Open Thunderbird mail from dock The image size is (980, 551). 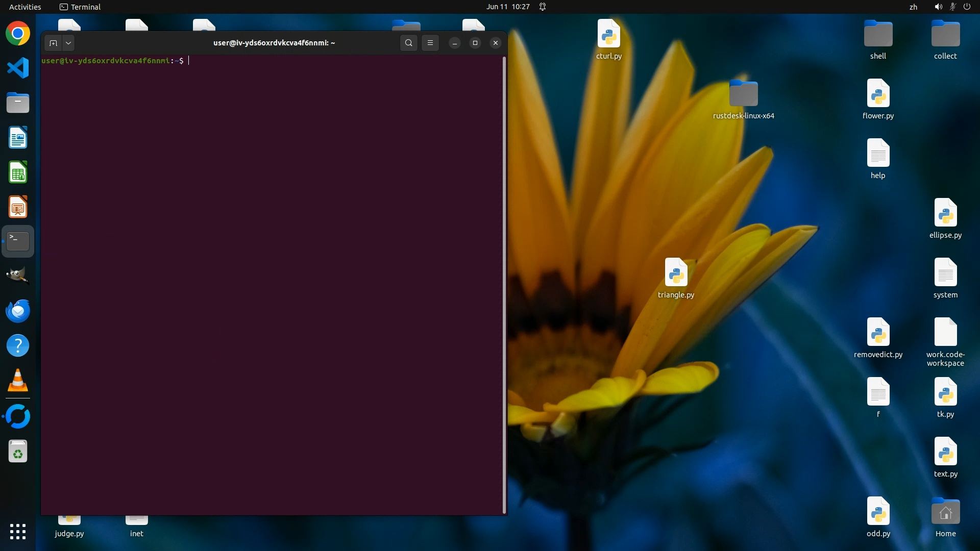18,311
